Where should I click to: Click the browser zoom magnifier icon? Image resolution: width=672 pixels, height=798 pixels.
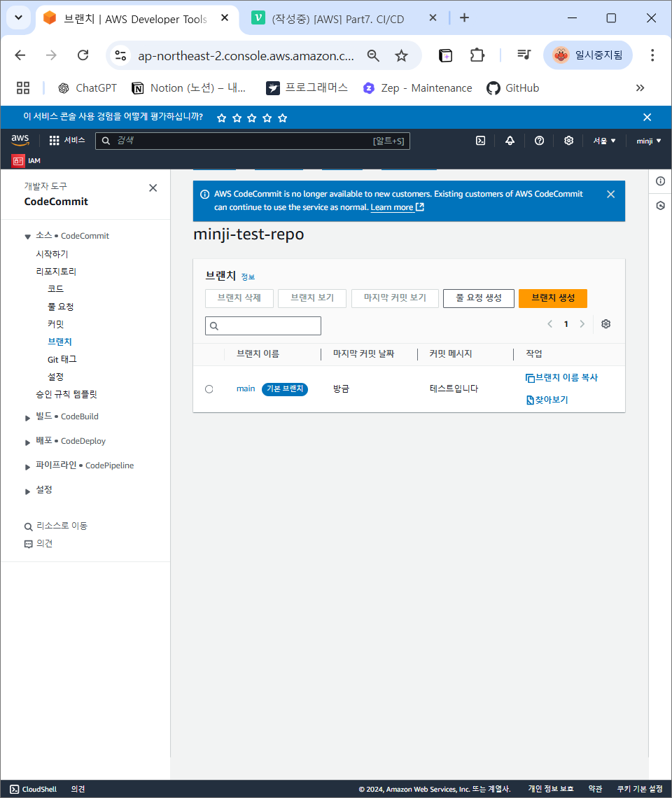pyautogui.click(x=373, y=55)
